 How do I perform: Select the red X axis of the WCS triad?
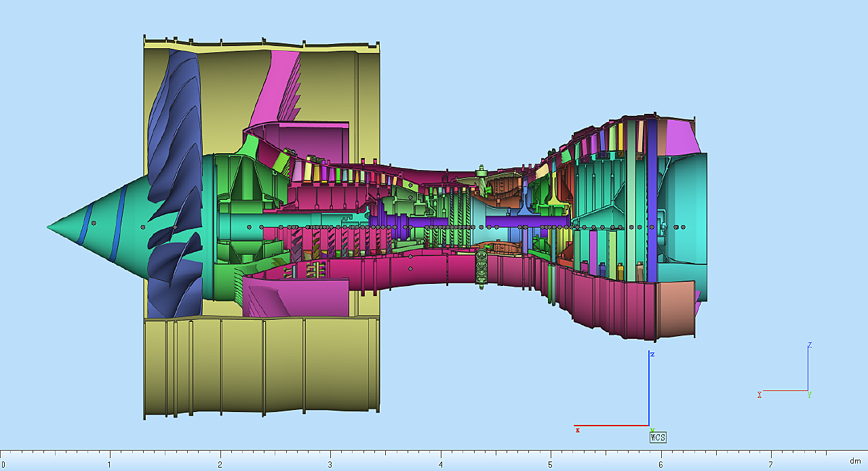[610, 426]
